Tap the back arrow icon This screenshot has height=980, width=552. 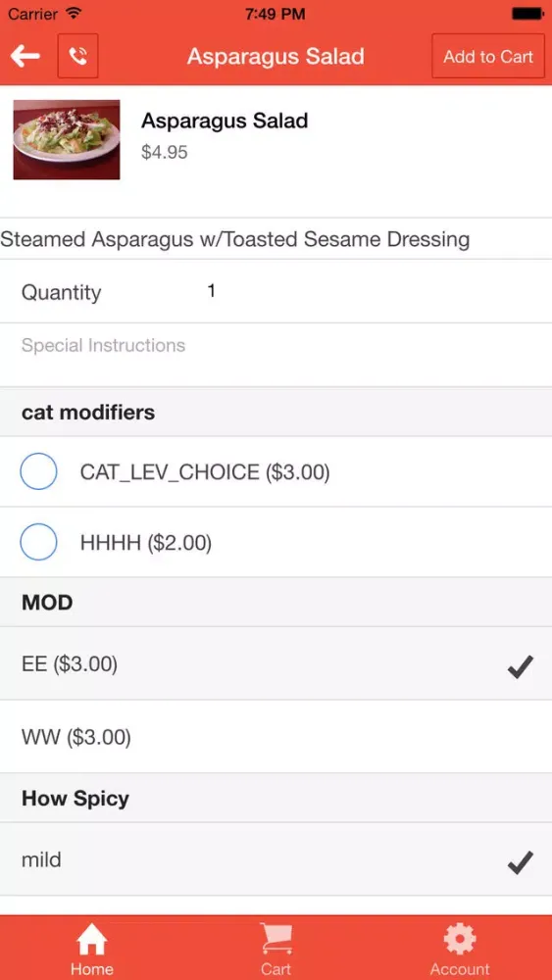click(25, 56)
